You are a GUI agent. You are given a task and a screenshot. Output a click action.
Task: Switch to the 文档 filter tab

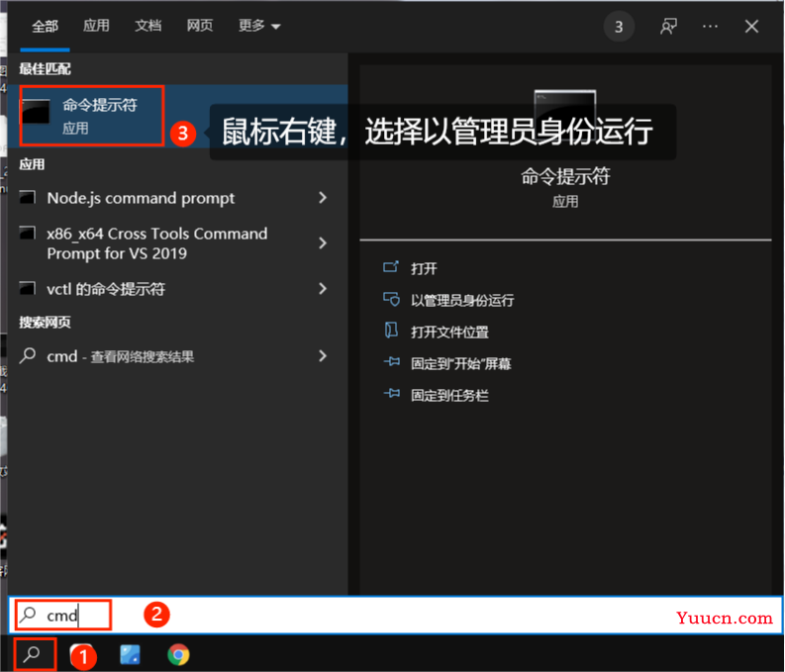click(148, 26)
